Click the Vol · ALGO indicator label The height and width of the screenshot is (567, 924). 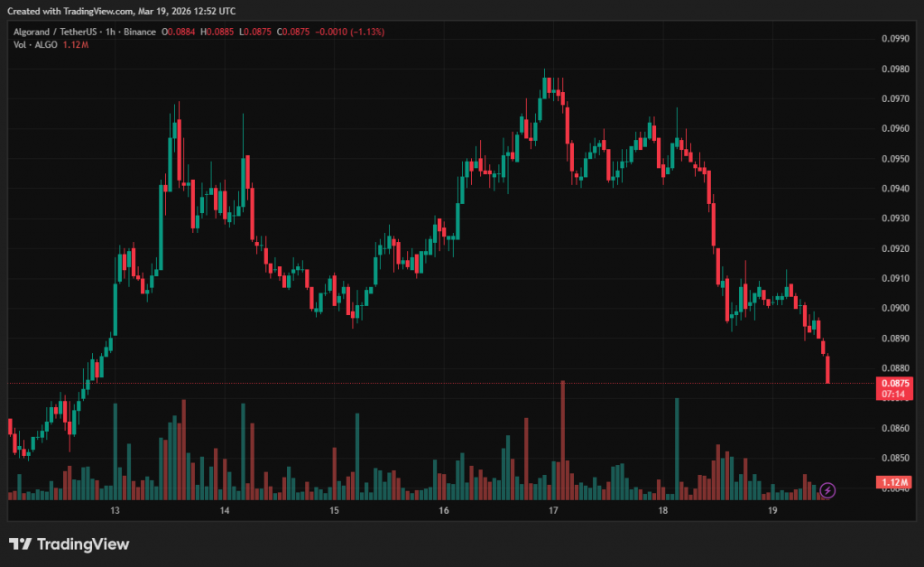point(35,44)
